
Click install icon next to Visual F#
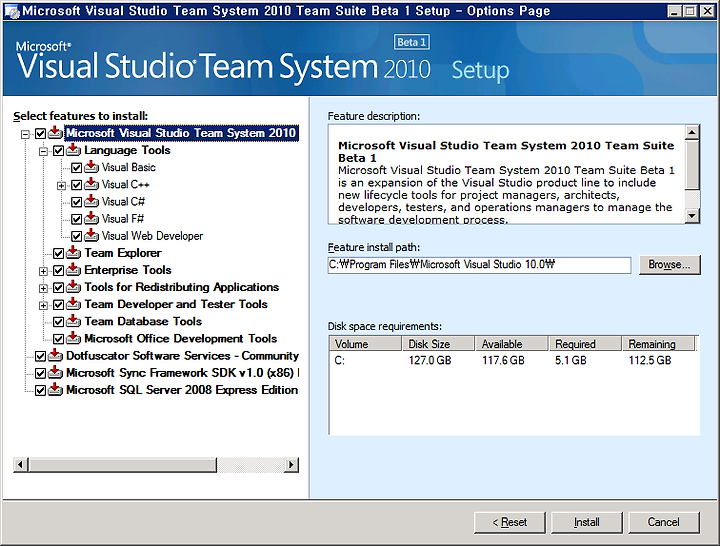(x=91, y=219)
